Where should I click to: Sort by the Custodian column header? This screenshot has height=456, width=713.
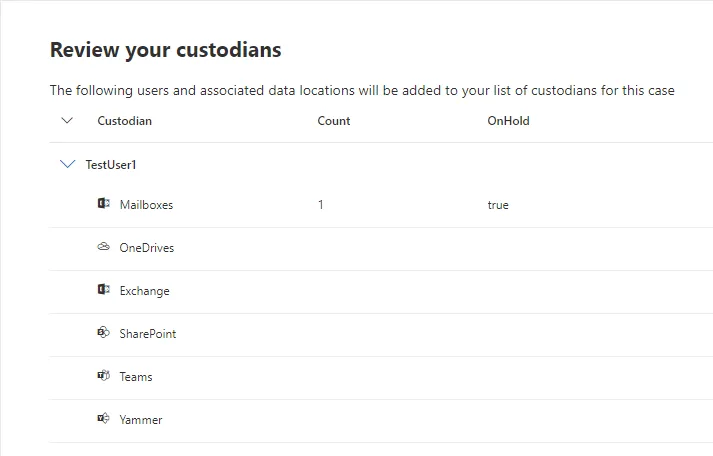(124, 121)
